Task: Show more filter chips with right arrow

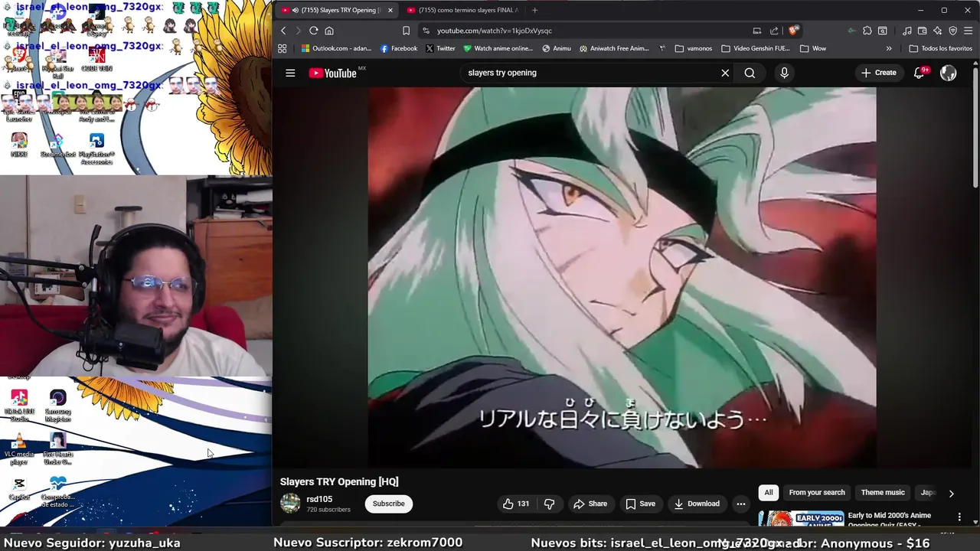Action: tap(951, 494)
